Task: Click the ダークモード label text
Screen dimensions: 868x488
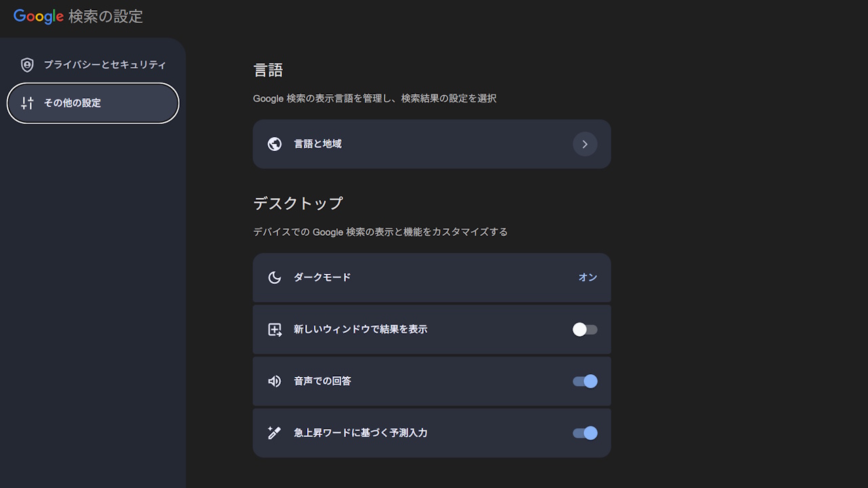Action: [322, 277]
